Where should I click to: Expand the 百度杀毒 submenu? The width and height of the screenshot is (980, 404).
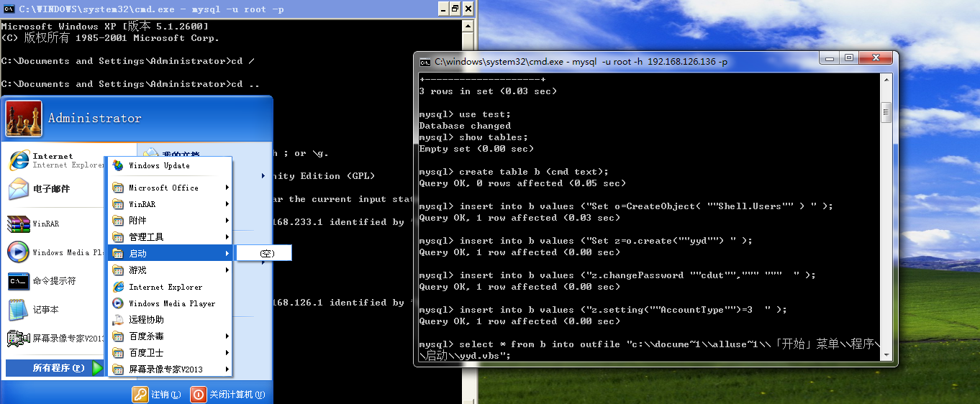(171, 336)
